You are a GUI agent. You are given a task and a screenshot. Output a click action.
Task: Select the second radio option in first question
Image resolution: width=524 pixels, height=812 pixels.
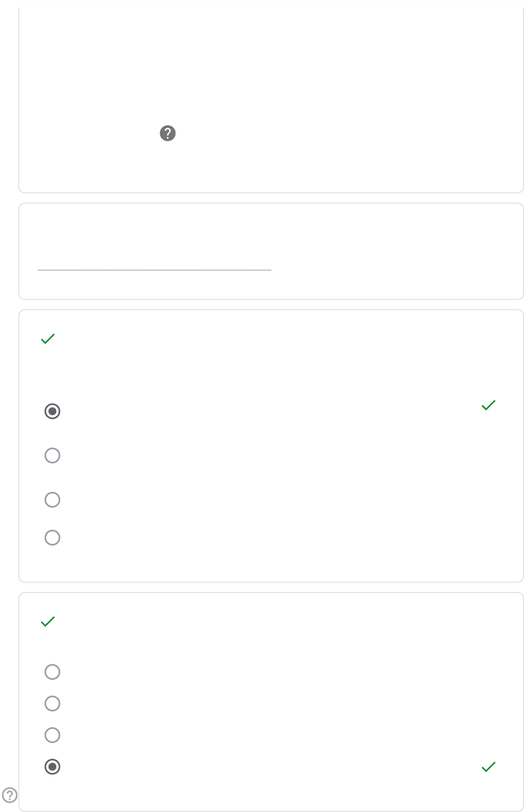tap(52, 455)
